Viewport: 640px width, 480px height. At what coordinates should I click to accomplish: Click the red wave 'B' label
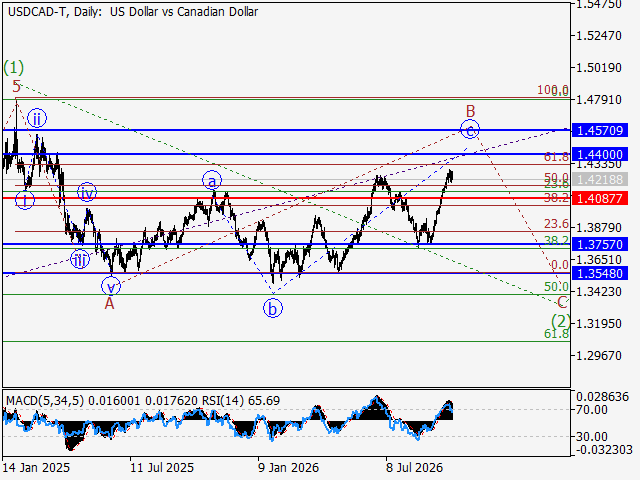click(x=471, y=111)
